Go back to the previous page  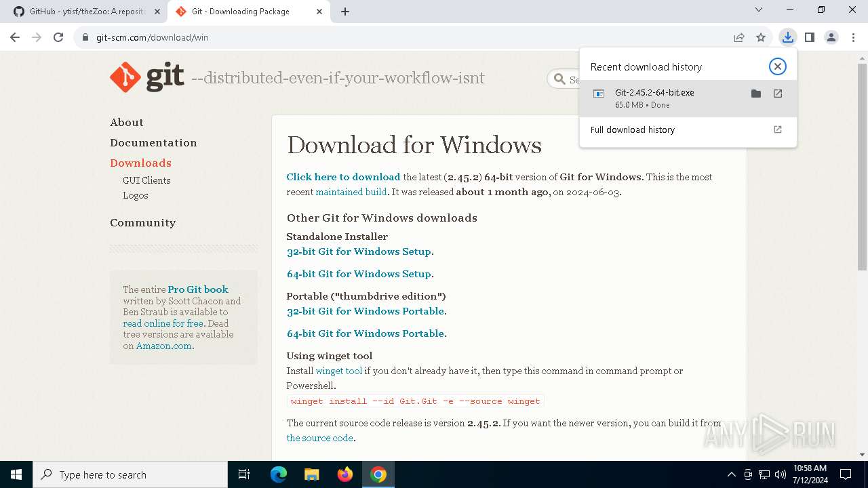[15, 37]
